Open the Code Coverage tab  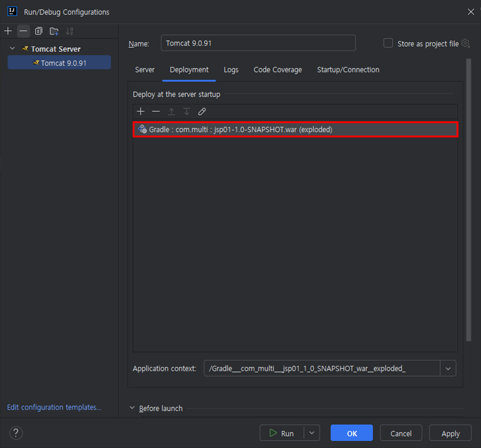(x=278, y=70)
